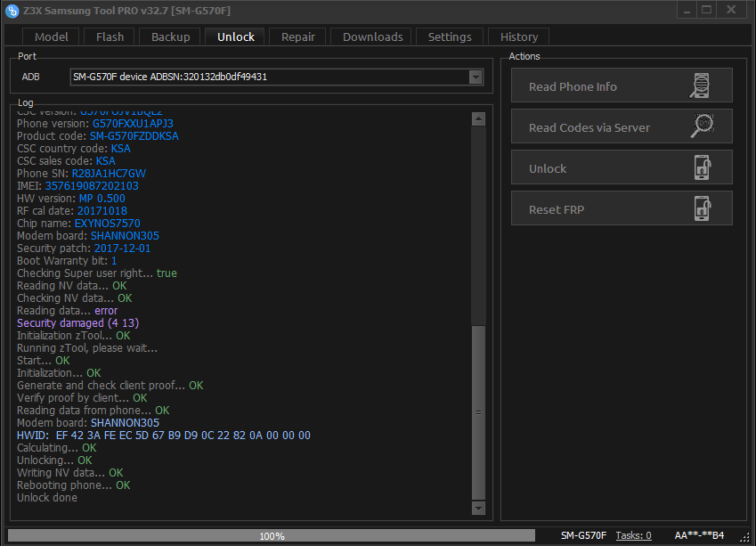
Task: Click the 'Running zTool, please wait...' line
Action: point(86,348)
